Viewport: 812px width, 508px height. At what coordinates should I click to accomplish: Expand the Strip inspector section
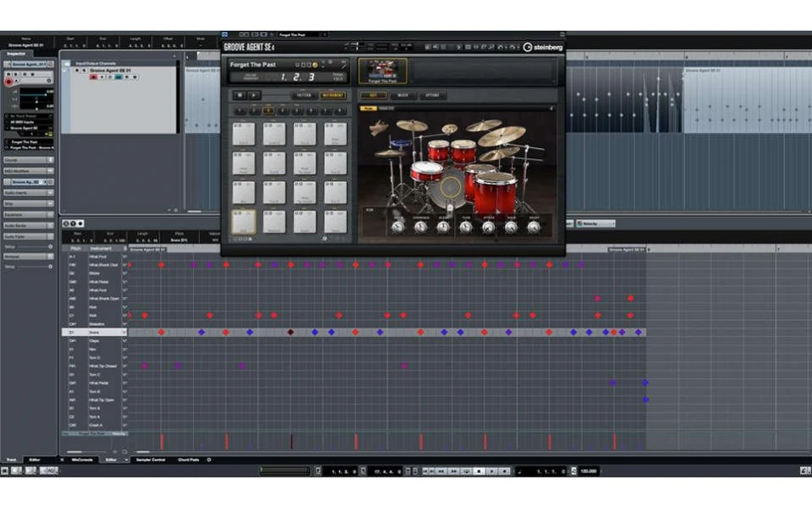point(29,203)
